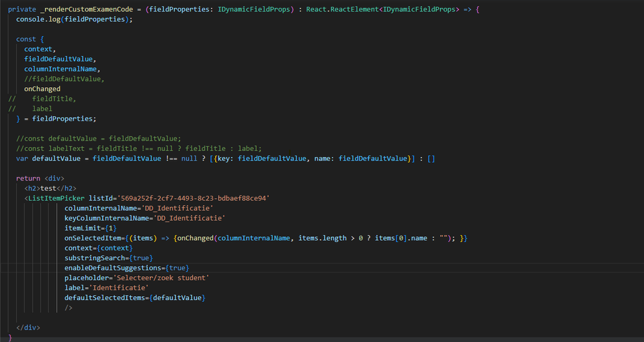Click the context={context} attribute

pos(99,248)
